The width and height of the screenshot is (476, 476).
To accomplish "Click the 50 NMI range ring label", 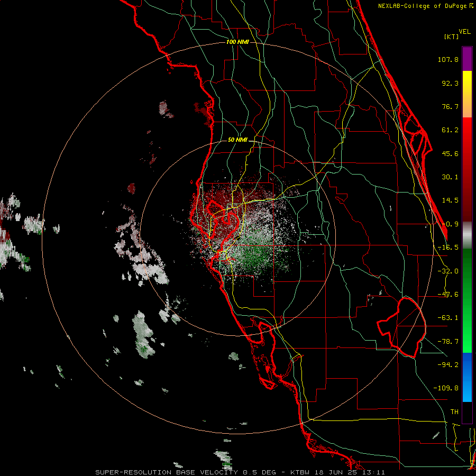I will (x=237, y=140).
